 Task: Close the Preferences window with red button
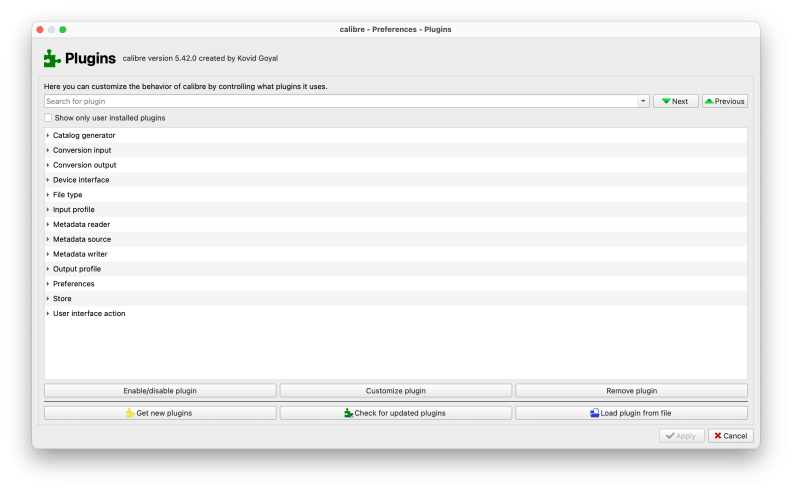click(x=40, y=29)
